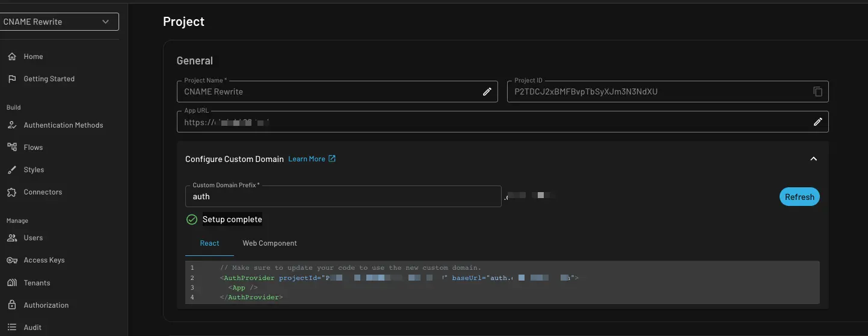This screenshot has width=868, height=336.
Task: Click the external link icon beside Learn More
Action: [332, 159]
